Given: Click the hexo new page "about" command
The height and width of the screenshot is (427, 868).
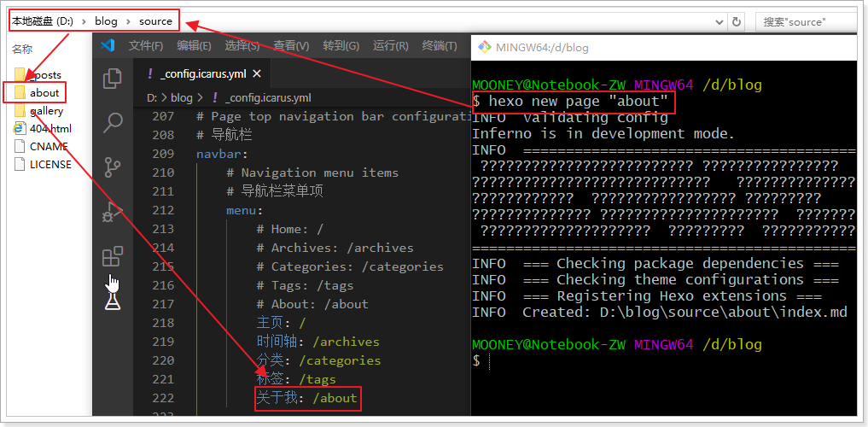Looking at the screenshot, I should click(578, 101).
